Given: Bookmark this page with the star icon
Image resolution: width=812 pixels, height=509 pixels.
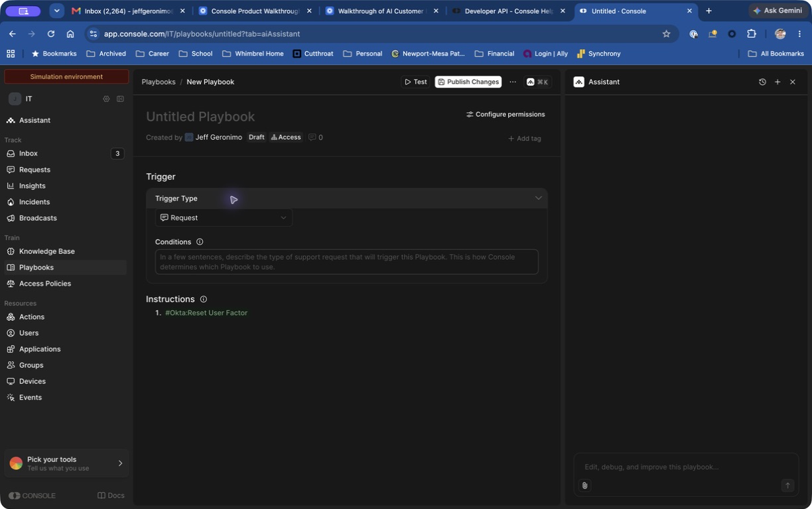Looking at the screenshot, I should pos(666,34).
